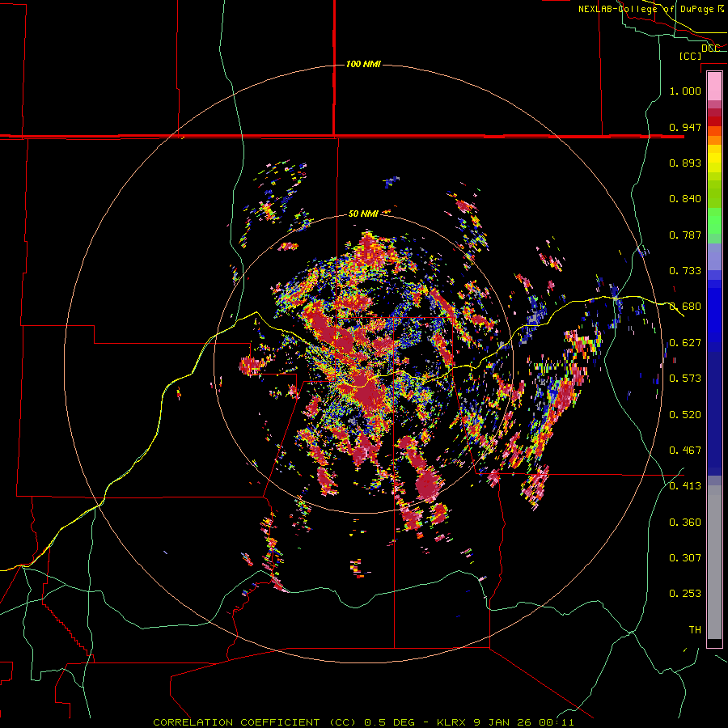
Task: Click the 0.627 legend value
Action: pos(685,343)
